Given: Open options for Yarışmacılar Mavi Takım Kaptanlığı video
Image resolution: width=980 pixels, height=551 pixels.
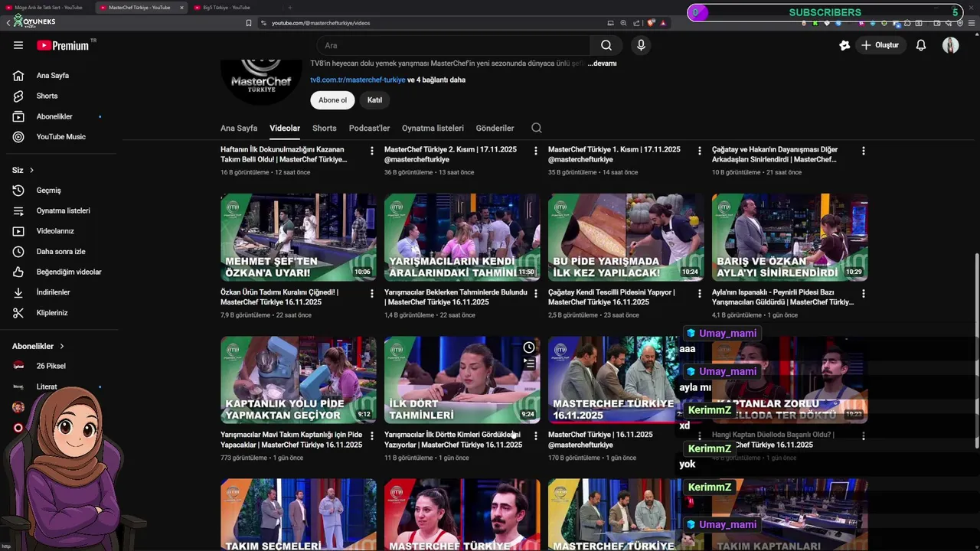Looking at the screenshot, I should [372, 436].
